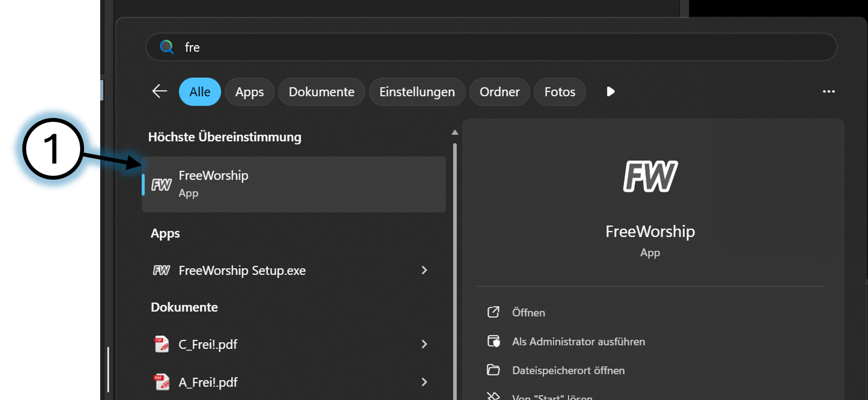Open the three-dot more options menu
This screenshot has width=868, height=400.
828,91
